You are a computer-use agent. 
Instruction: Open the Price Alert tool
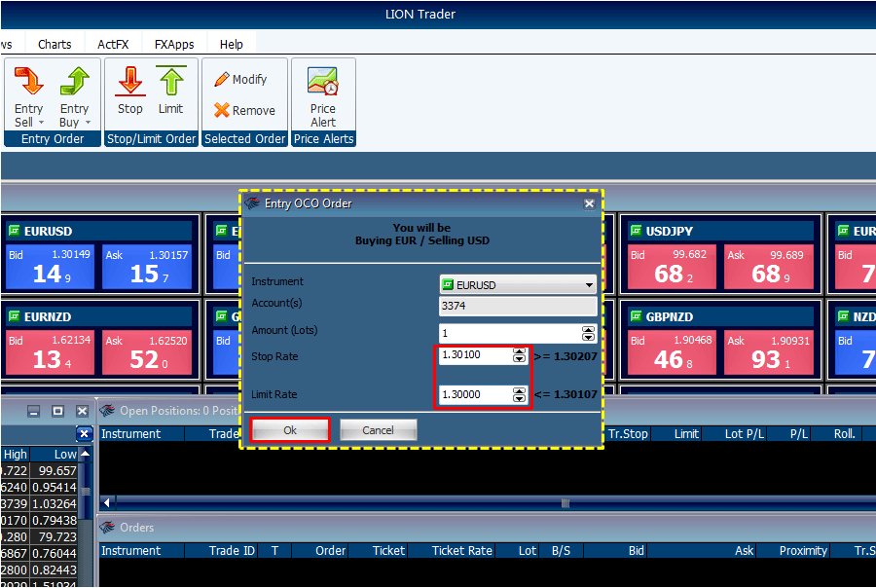coord(323,97)
